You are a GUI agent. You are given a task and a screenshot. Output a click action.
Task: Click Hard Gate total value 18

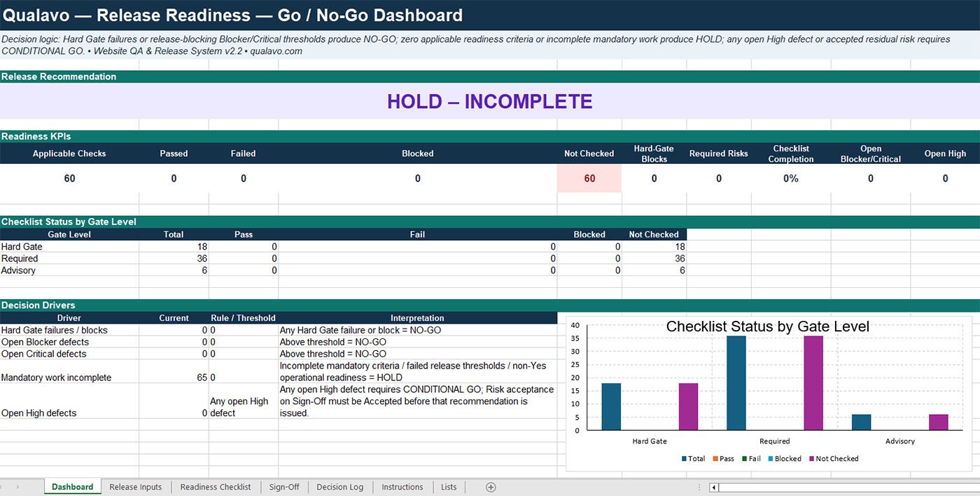174,247
